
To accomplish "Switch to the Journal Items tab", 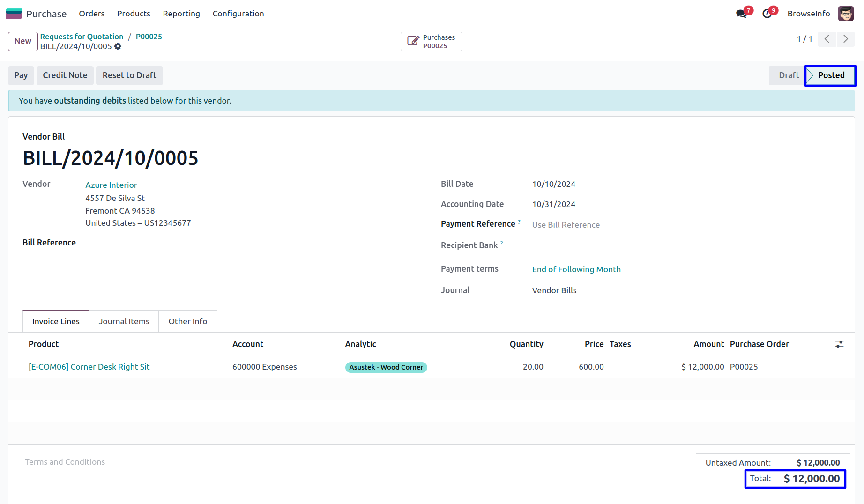I will (x=124, y=321).
